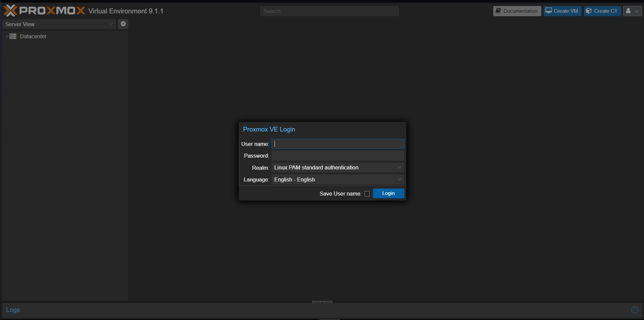644x320 pixels.
Task: Focus the top Search field
Action: tap(330, 11)
